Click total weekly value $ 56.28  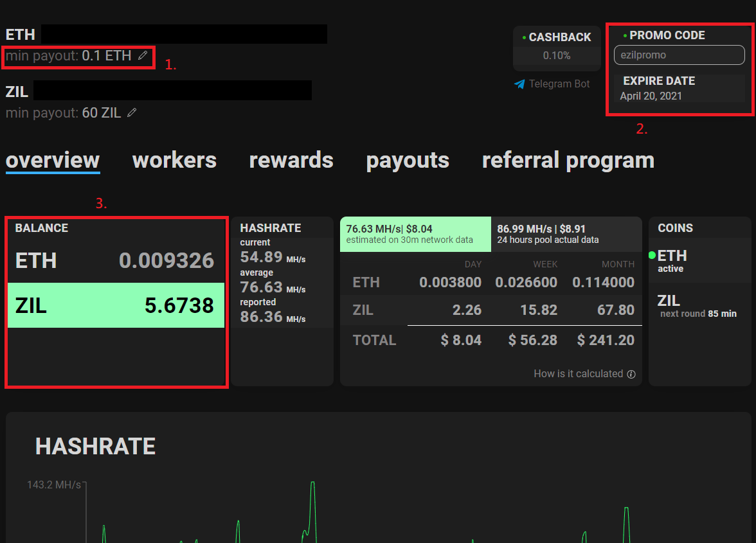tap(533, 340)
